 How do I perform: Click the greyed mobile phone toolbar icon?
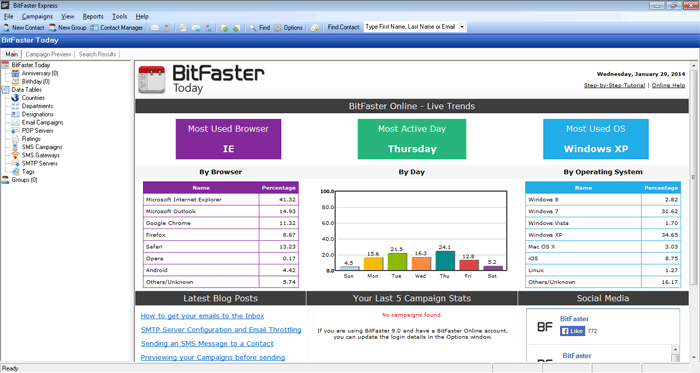click(x=167, y=28)
